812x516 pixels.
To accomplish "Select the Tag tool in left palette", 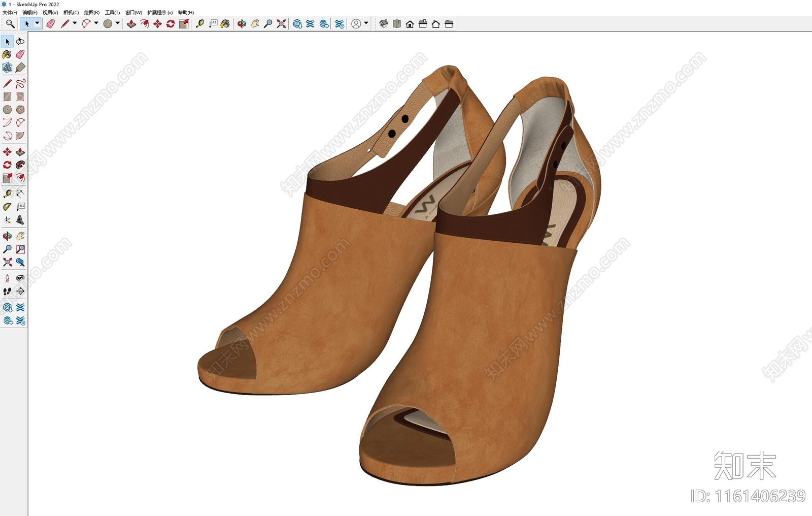I will tap(20, 67).
